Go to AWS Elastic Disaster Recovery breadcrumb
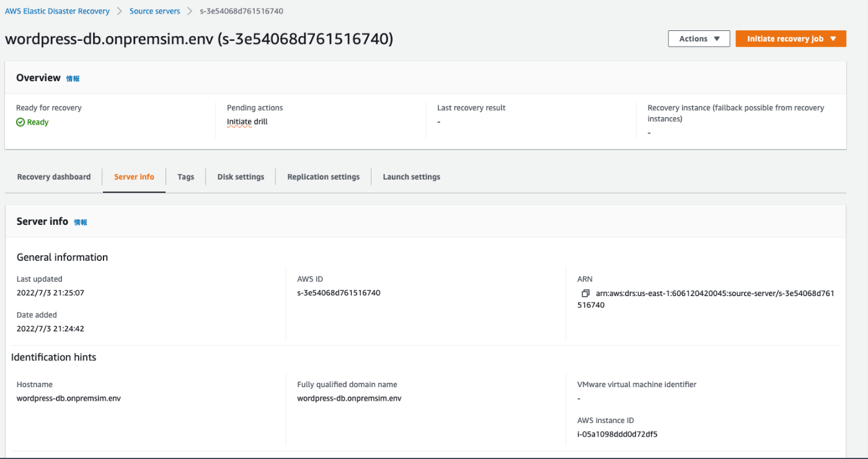 (x=57, y=11)
